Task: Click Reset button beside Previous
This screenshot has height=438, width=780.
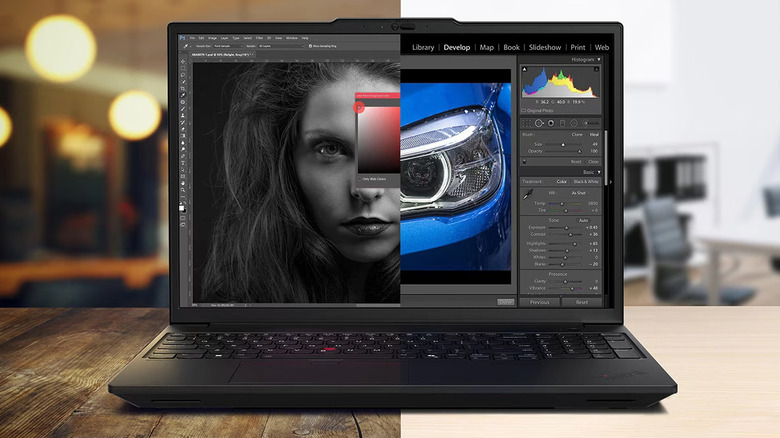Action: point(582,302)
